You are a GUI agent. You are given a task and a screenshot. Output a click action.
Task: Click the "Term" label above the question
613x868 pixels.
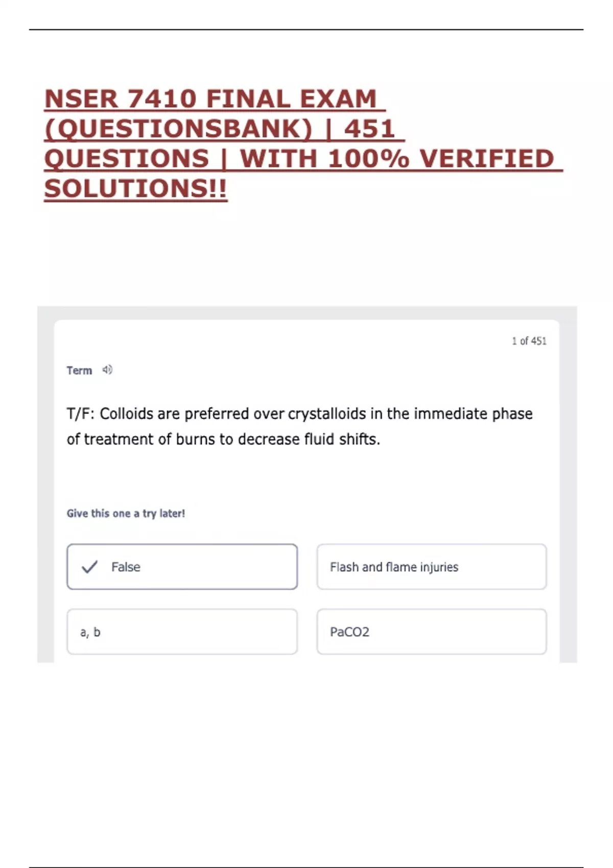coord(79,371)
